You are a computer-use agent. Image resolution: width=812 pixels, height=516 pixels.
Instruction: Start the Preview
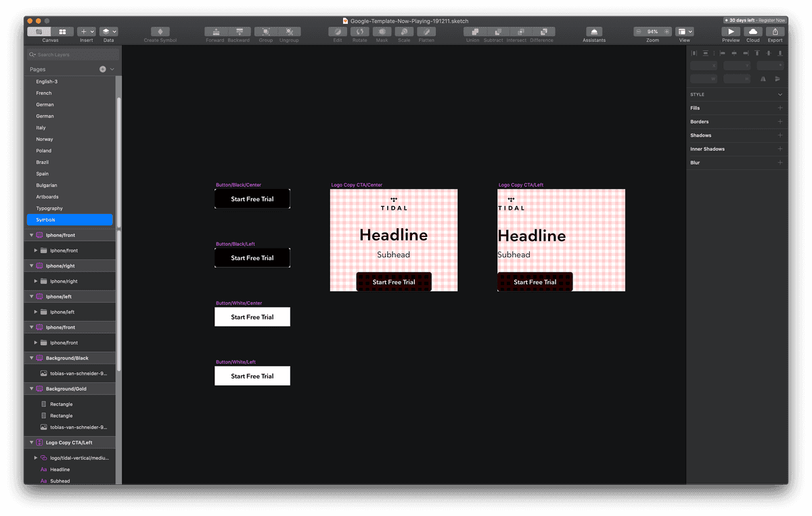tap(731, 32)
